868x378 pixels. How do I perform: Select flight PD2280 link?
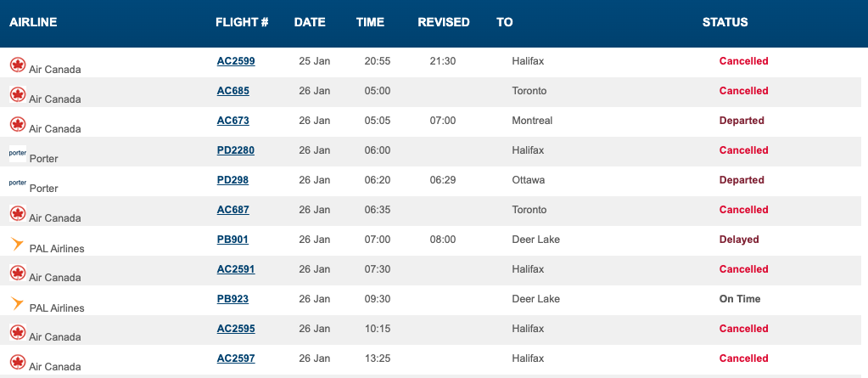coord(236,150)
